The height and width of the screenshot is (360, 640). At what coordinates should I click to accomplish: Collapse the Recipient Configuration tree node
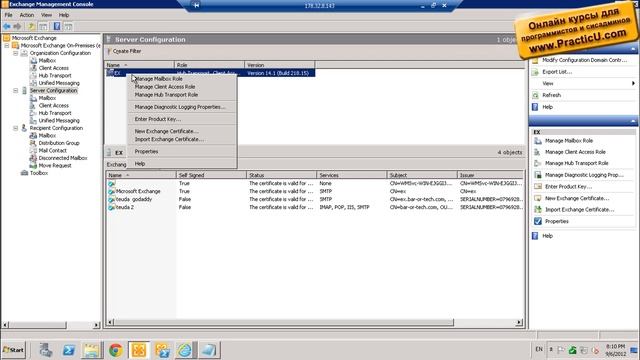[x=16, y=128]
